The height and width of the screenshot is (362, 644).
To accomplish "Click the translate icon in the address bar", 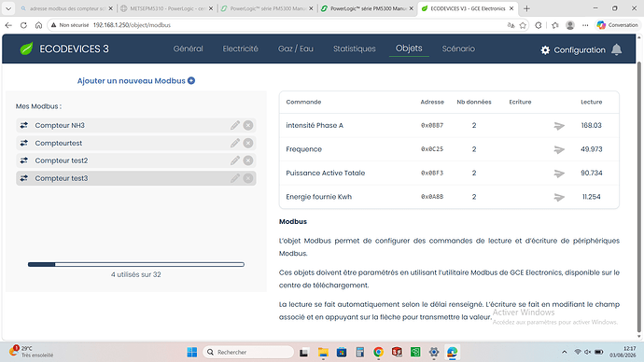I will click(511, 25).
